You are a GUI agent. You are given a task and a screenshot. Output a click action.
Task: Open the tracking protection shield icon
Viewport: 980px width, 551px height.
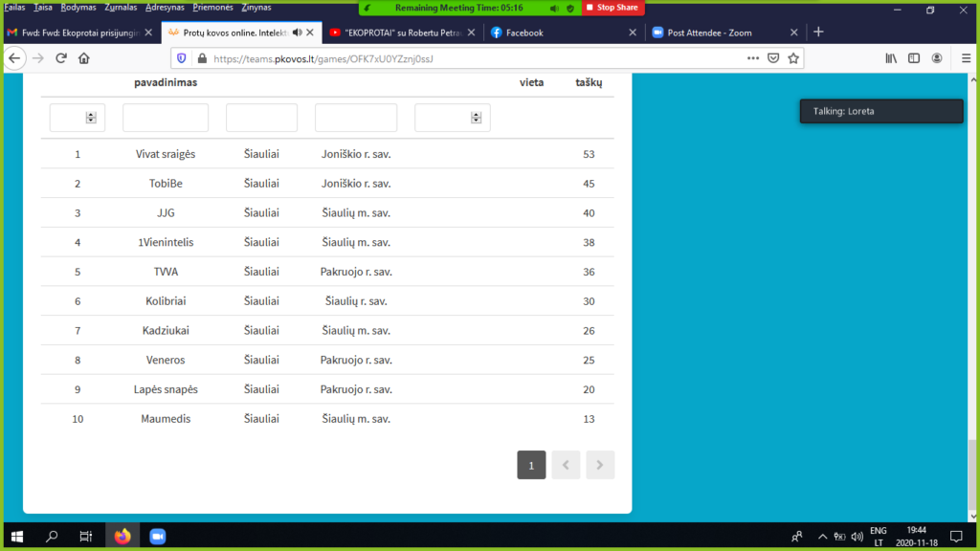pyautogui.click(x=182, y=58)
